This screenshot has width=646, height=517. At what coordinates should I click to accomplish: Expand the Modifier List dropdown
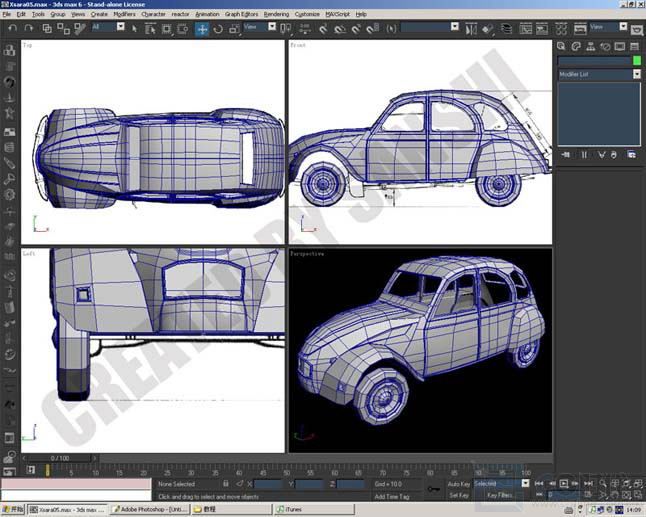[x=637, y=74]
